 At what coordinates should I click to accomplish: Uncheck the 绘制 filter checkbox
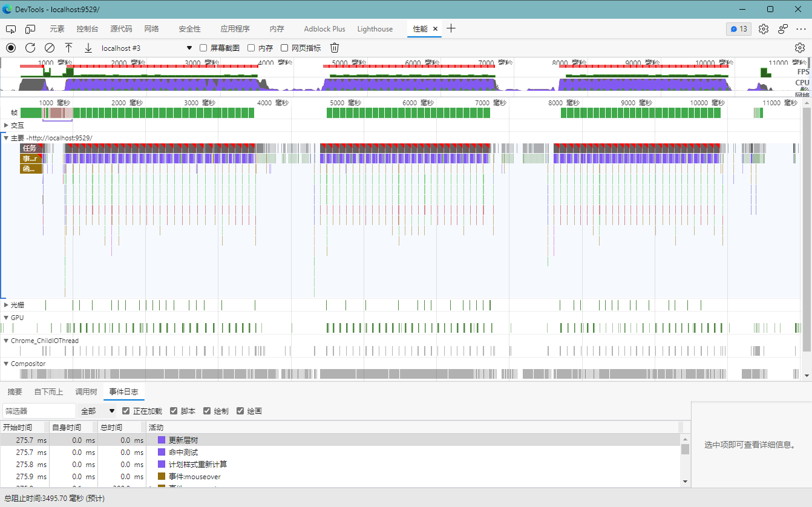207,411
